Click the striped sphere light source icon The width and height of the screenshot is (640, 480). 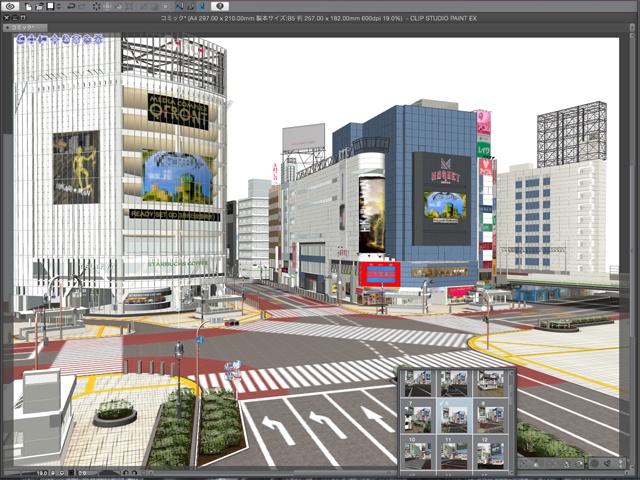click(594, 463)
